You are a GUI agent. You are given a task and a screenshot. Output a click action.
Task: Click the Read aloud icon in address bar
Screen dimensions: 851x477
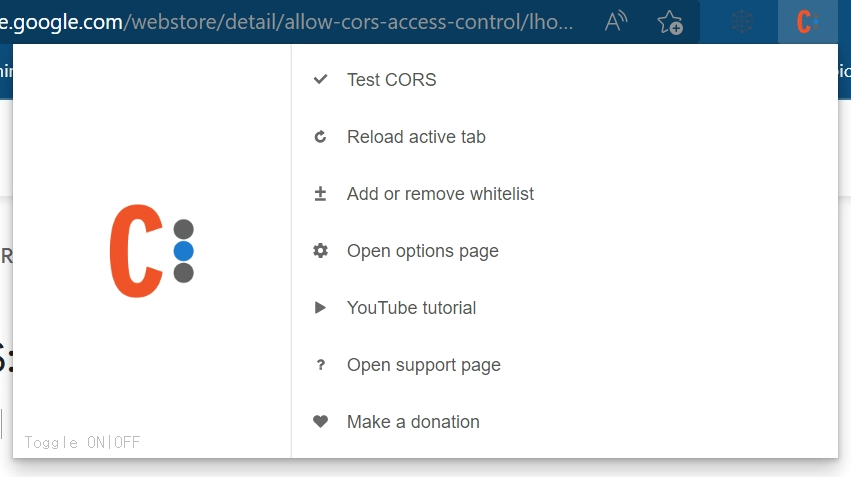(616, 22)
